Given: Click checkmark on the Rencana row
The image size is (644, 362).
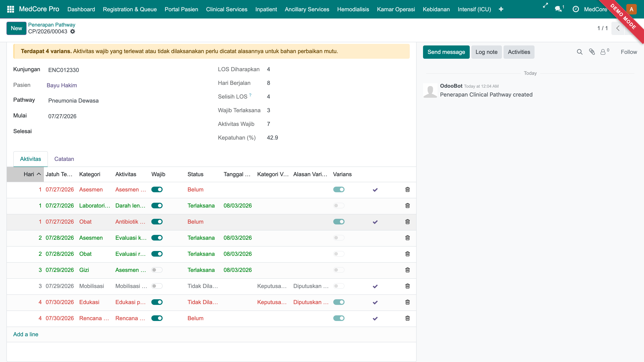Looking at the screenshot, I should [x=375, y=319].
